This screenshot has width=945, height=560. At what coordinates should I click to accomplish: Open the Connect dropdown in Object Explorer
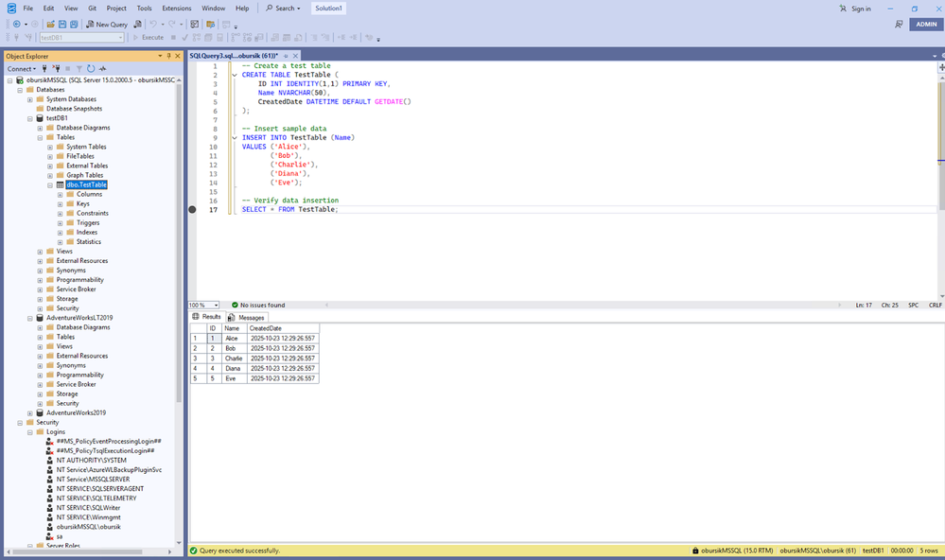point(21,69)
